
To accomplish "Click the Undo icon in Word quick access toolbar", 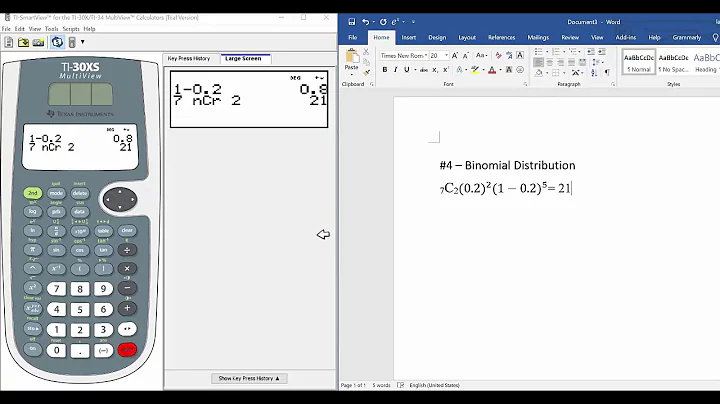I will pos(366,22).
